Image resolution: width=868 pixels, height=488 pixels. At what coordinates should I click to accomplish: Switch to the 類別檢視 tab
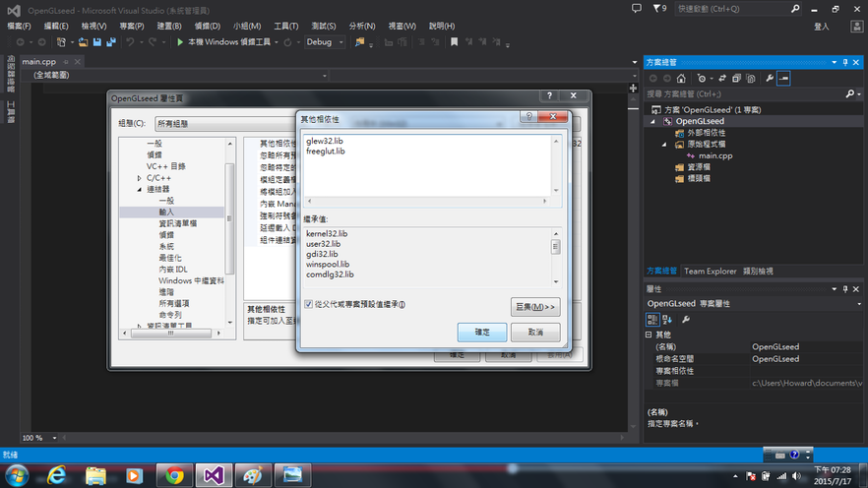click(x=758, y=272)
